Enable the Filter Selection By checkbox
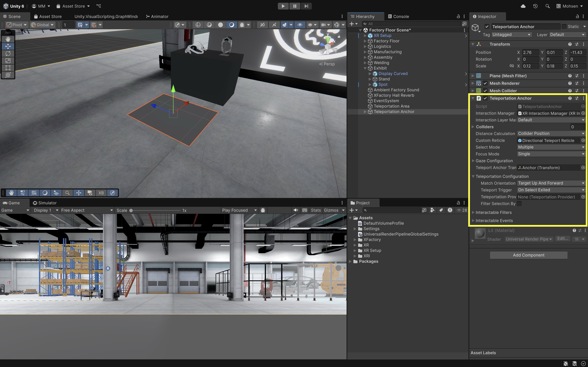Image resolution: width=588 pixels, height=367 pixels. (x=519, y=204)
